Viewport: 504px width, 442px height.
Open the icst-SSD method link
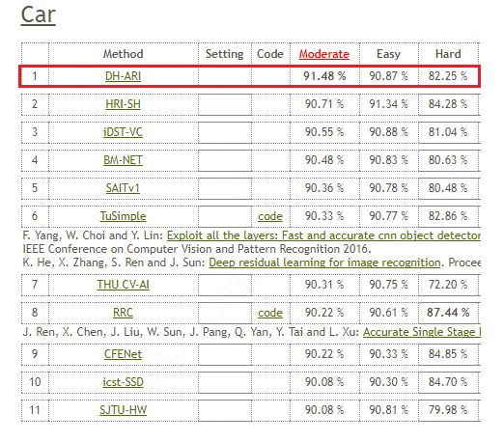click(x=123, y=382)
